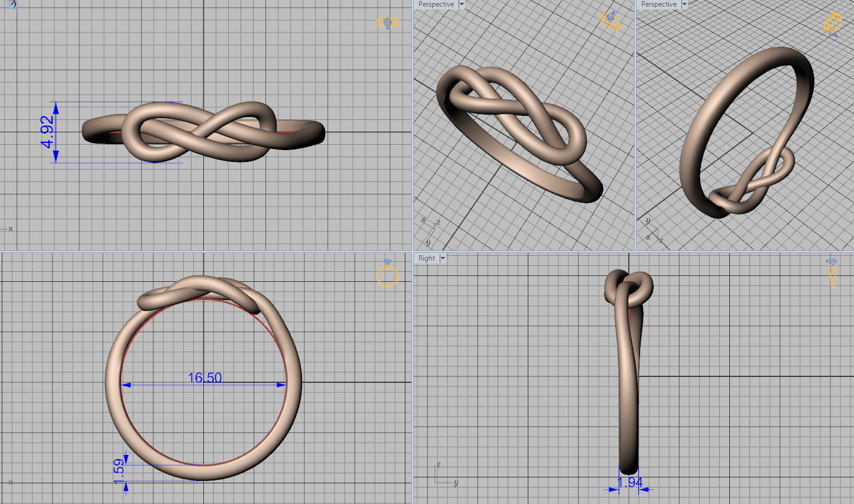
Task: Open the dropdown arrow beside the upright-ring Perspective label
Action: 684,4
